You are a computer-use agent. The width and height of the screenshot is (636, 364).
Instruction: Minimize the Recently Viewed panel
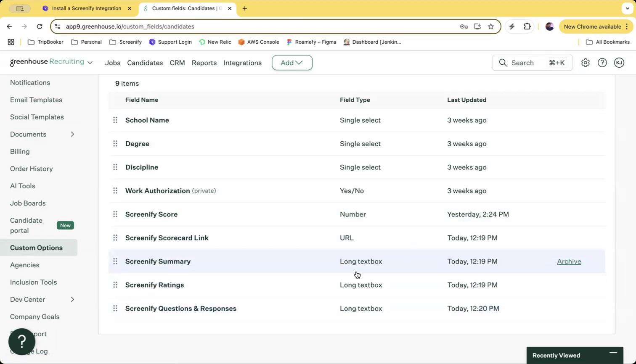click(613, 353)
